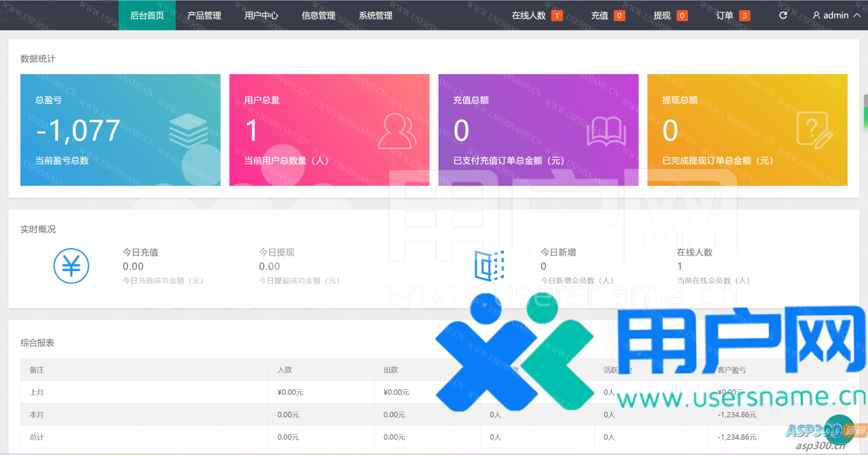The height and width of the screenshot is (455, 868).
Task: Click the open book icon in 充值总额 card
Action: (x=606, y=131)
